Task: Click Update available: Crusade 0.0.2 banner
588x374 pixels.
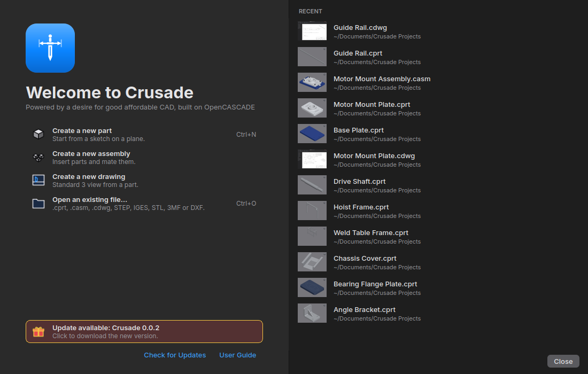Action: click(144, 332)
